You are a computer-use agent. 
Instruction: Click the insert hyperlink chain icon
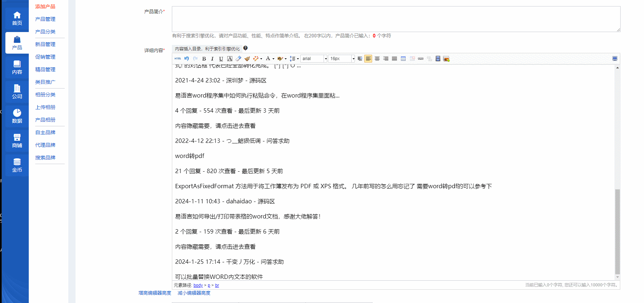click(420, 59)
